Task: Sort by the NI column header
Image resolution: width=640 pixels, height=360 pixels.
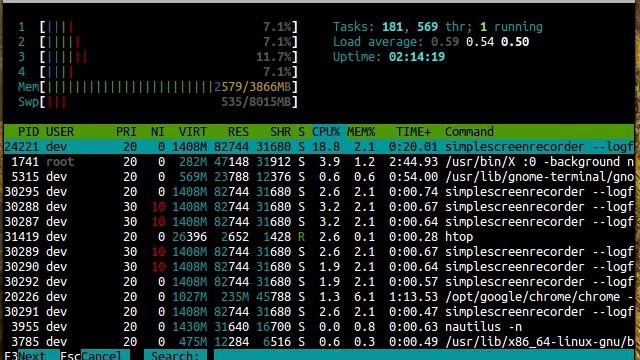Action: (158, 132)
